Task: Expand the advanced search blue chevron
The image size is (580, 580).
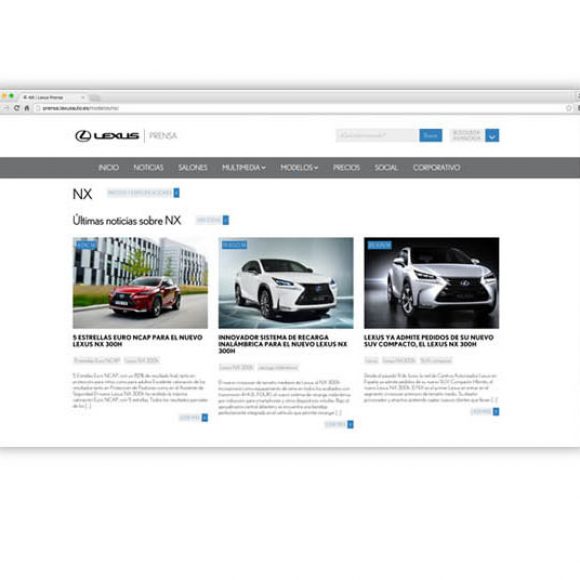Action: pyautogui.click(x=492, y=135)
